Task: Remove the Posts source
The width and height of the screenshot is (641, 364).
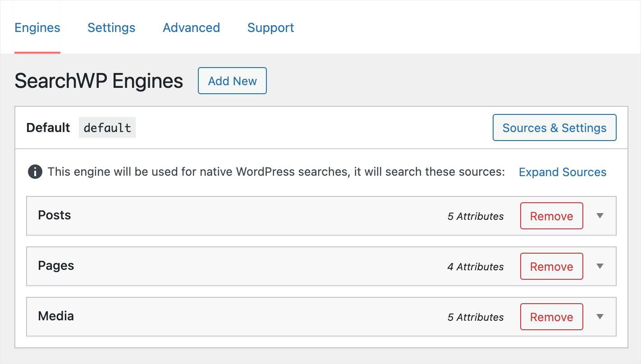Action: pos(552,216)
